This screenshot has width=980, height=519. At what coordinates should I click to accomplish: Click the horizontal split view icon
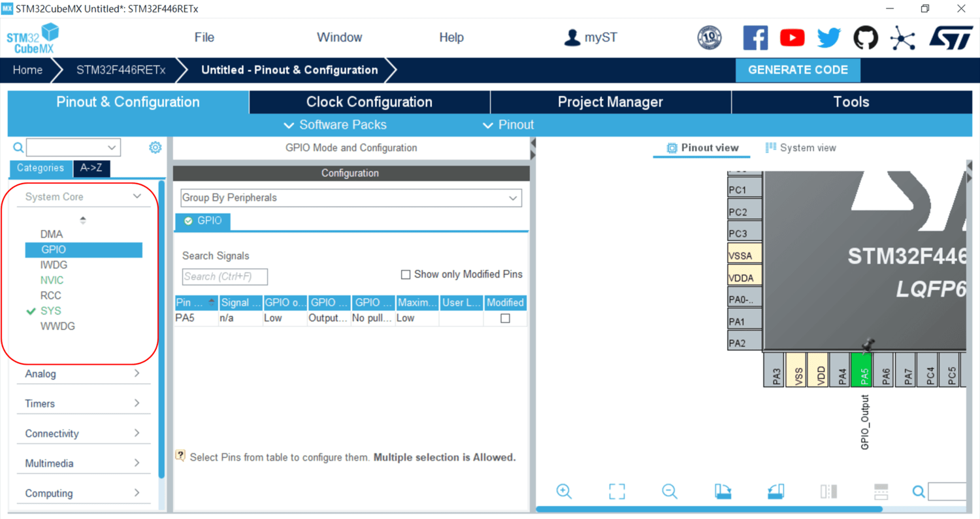[881, 491]
